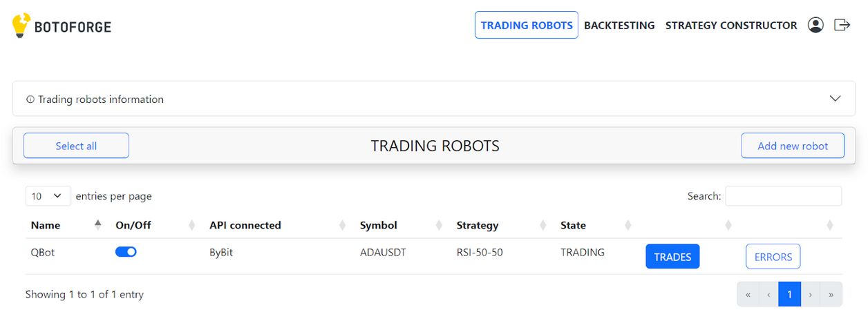This screenshot has height=319, width=868.
Task: Sort by Name column arrow
Action: tap(98, 225)
